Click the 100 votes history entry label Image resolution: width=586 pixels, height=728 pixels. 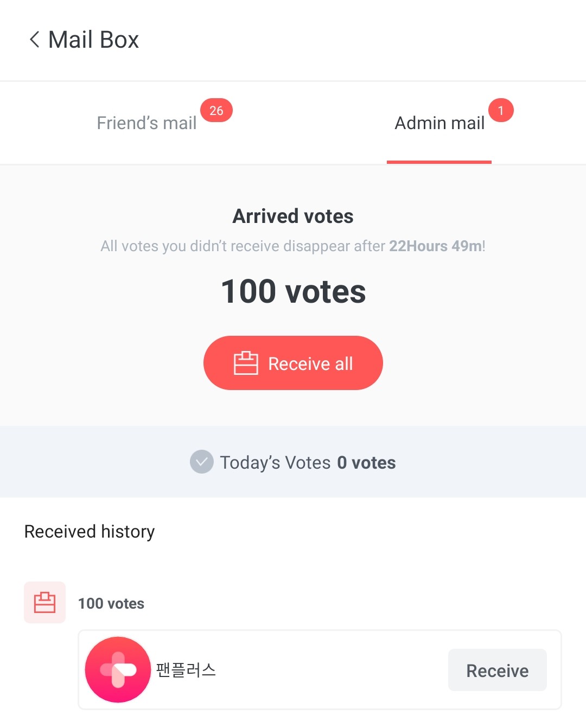pos(111,604)
